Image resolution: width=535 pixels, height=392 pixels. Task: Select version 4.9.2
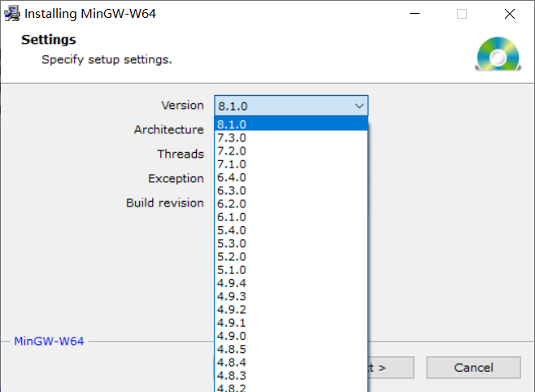pos(291,309)
